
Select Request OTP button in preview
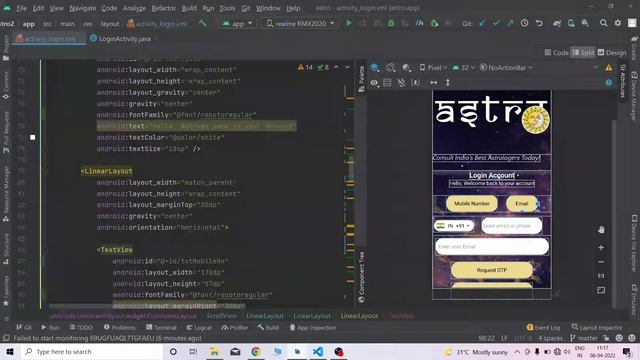pyautogui.click(x=491, y=270)
